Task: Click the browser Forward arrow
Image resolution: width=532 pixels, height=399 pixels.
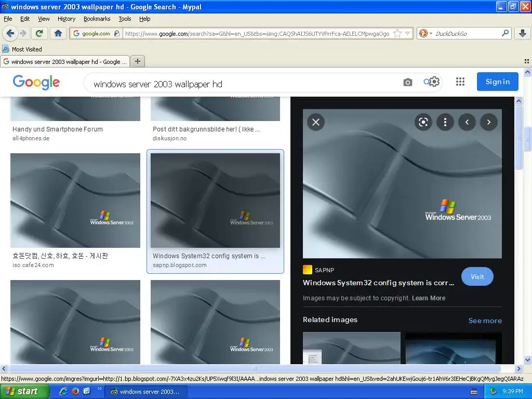Action: (x=23, y=33)
